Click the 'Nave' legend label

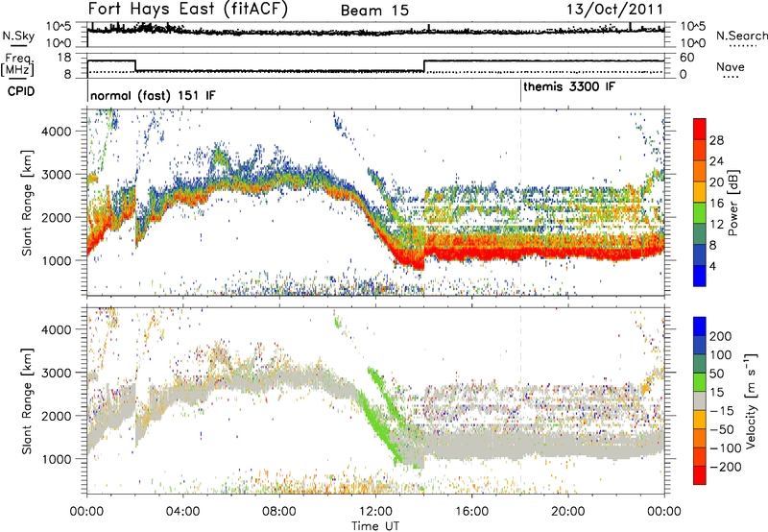pos(731,67)
